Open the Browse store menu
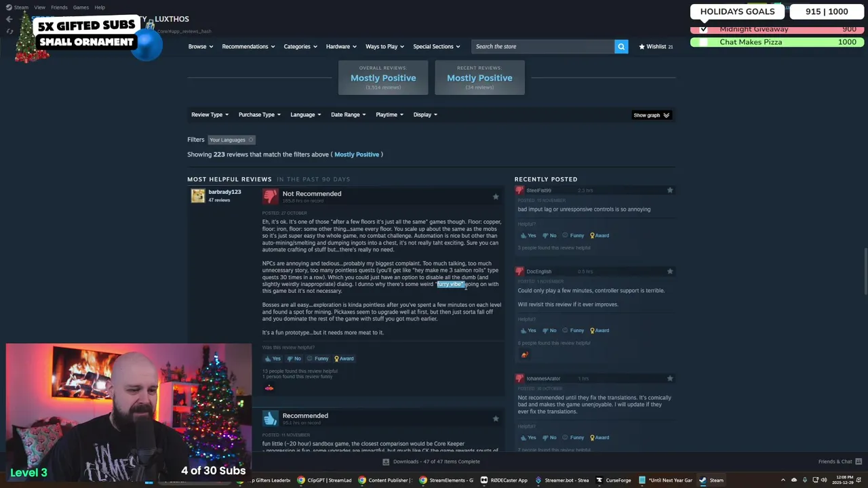Screen dimensions: 868x488 click(x=201, y=46)
